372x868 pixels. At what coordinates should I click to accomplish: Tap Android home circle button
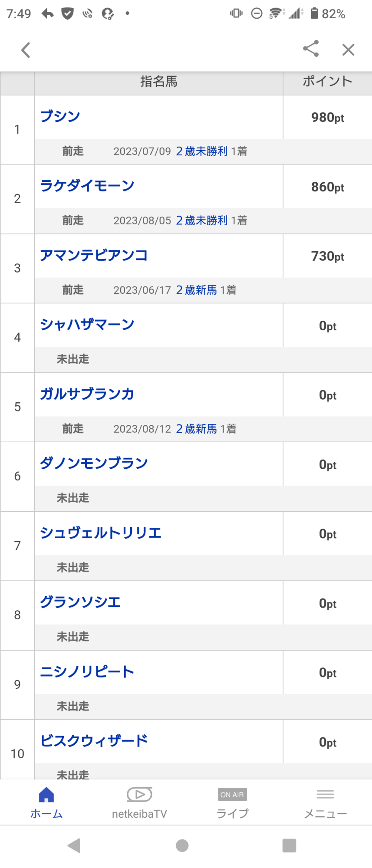click(182, 845)
